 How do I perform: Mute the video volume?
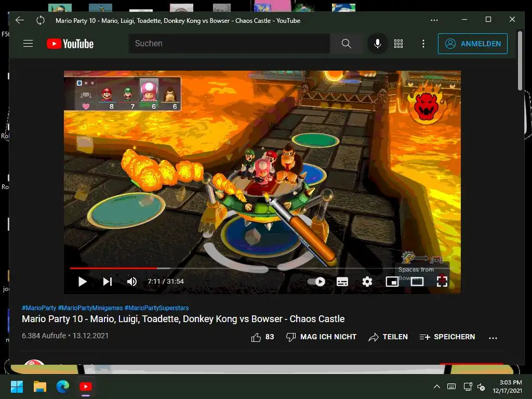click(x=132, y=282)
